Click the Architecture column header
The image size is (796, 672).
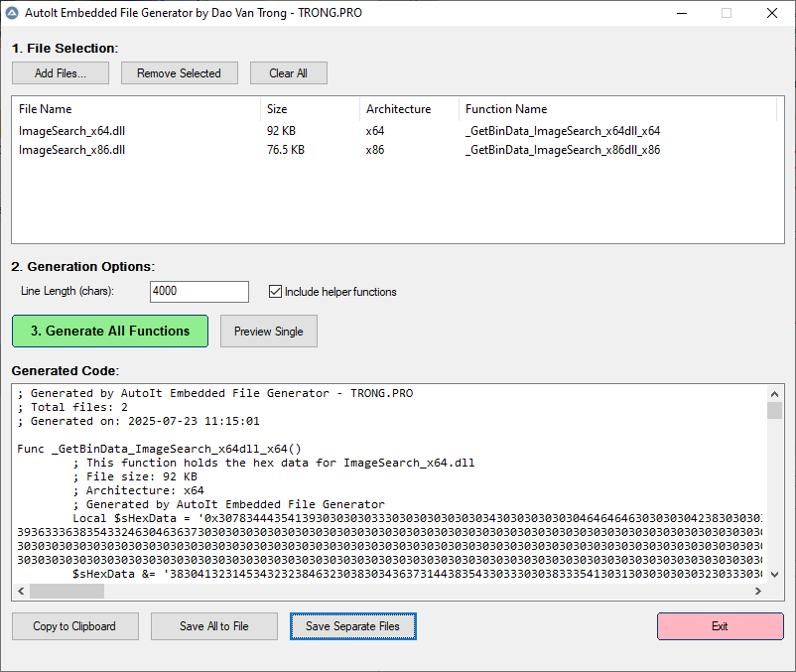tap(409, 109)
